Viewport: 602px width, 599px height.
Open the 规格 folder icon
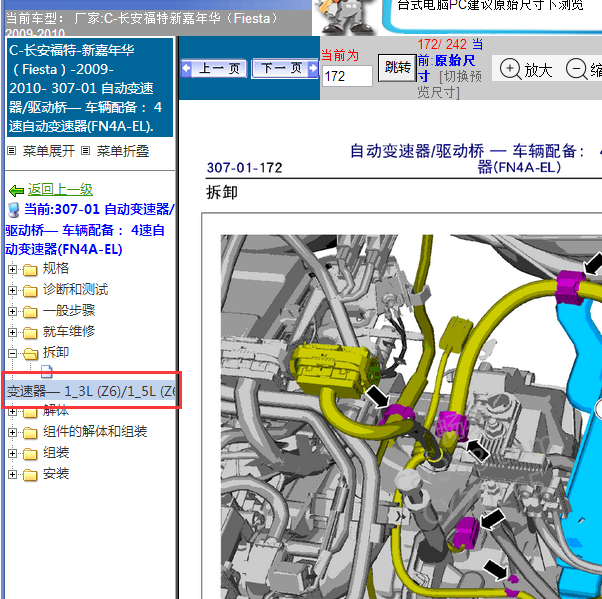click(30, 270)
